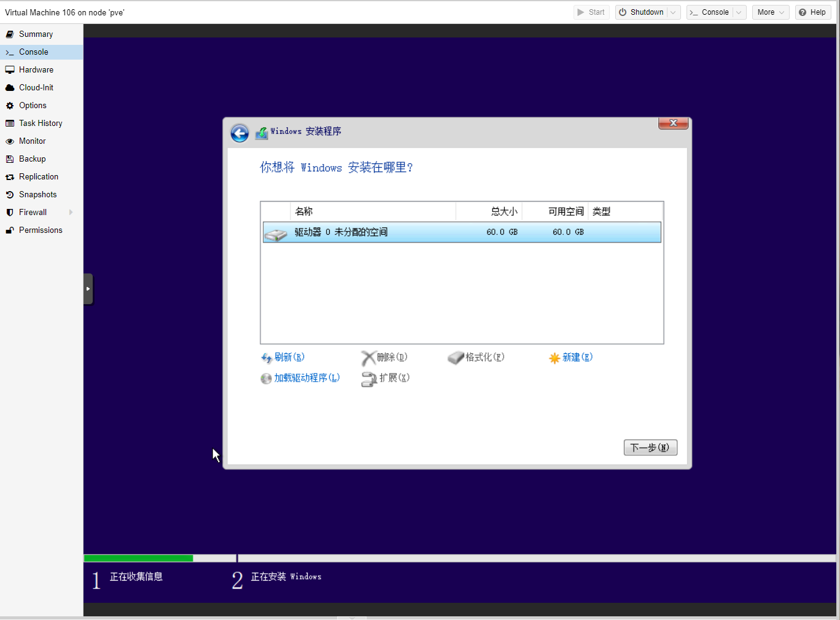Click the Load driver (加载驱动程序) link
The image size is (840, 620).
pyautogui.click(x=306, y=378)
